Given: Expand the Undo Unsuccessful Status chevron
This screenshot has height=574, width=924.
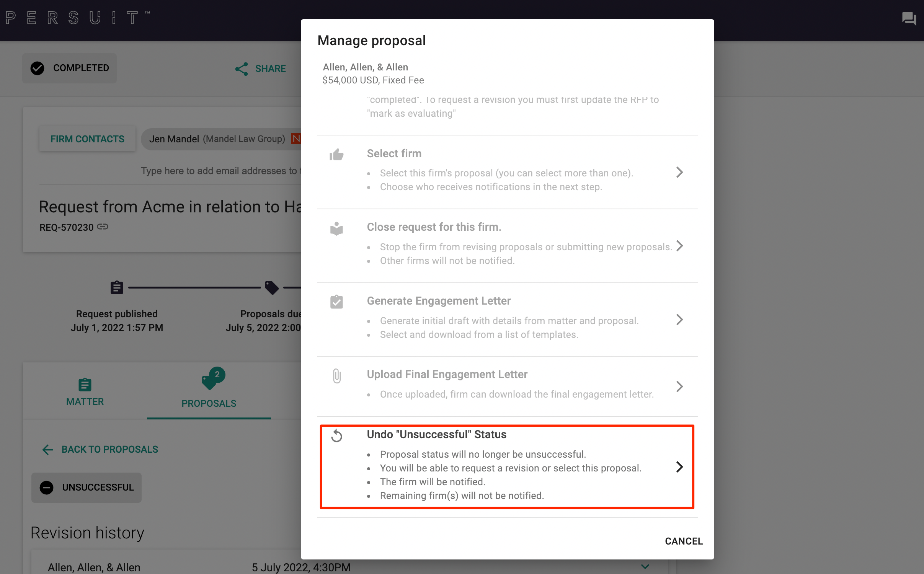Looking at the screenshot, I should point(679,467).
